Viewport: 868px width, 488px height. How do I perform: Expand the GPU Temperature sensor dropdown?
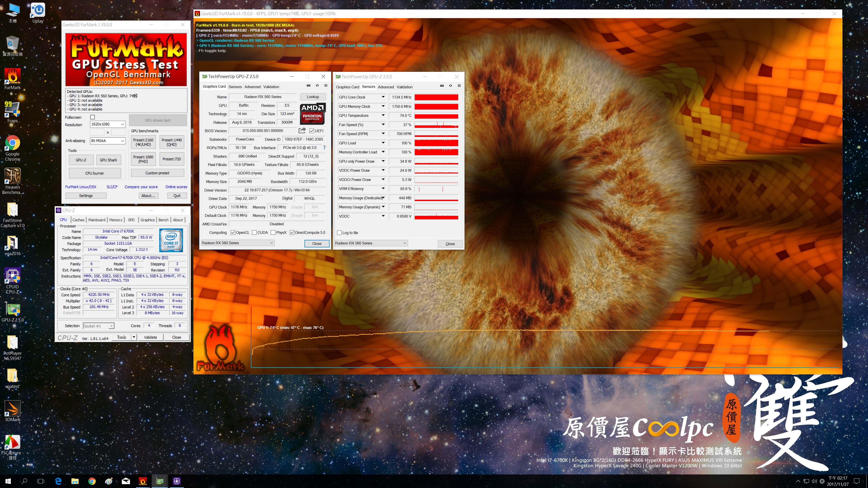click(x=383, y=115)
